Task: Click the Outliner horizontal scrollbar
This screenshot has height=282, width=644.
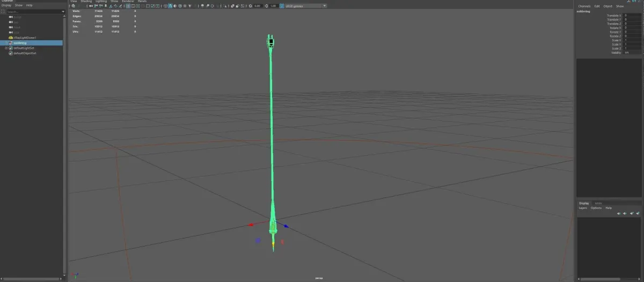Action: (x=31, y=279)
